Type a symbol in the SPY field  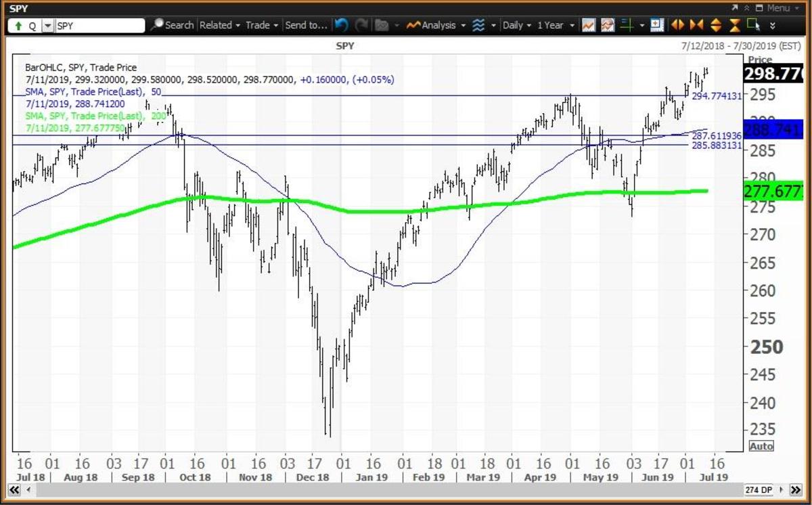pyautogui.click(x=101, y=25)
